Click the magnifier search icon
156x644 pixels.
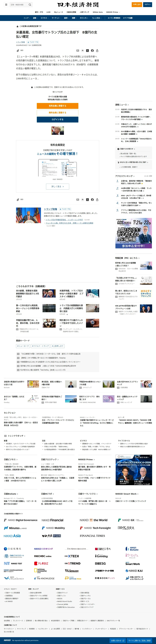pyautogui.click(x=30, y=5)
